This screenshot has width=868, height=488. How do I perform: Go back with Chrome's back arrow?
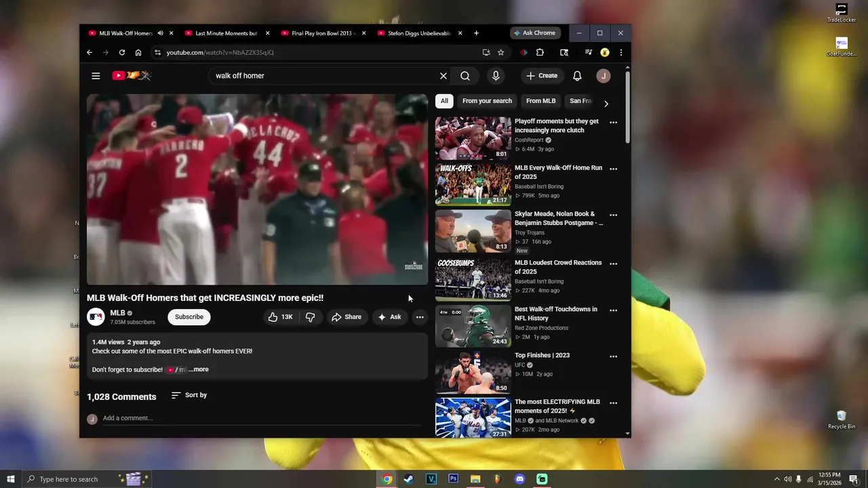click(90, 52)
